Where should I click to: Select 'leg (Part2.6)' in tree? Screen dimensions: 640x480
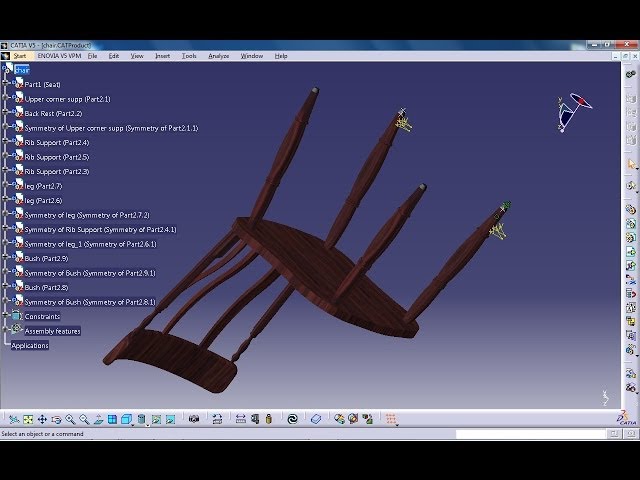[x=43, y=200]
